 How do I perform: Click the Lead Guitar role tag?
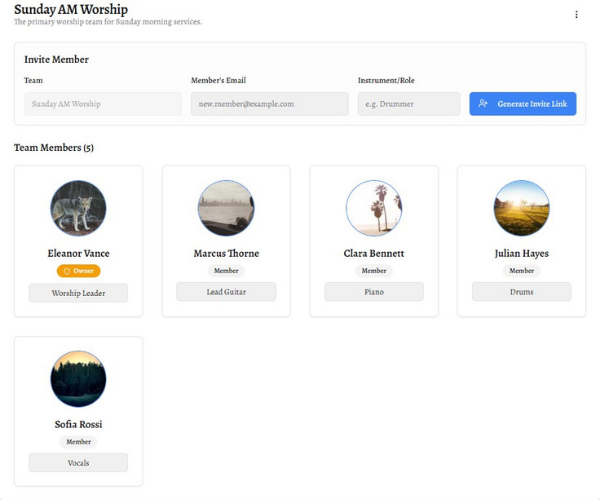[226, 292]
